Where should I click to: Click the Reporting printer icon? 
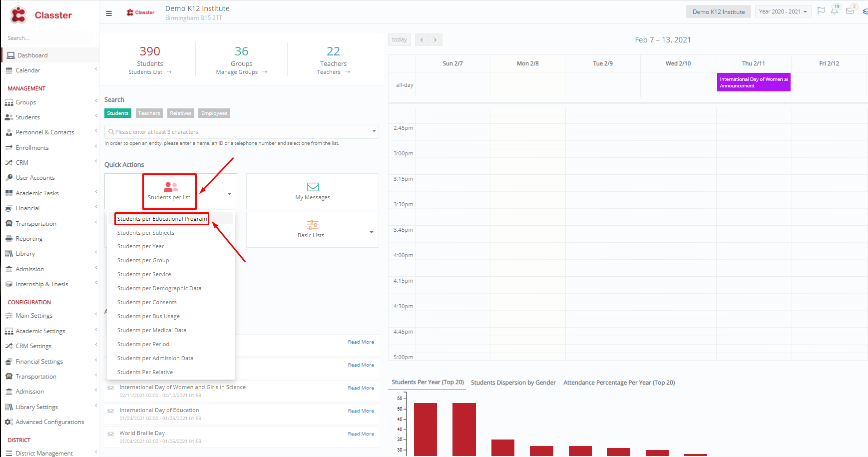pos(9,239)
